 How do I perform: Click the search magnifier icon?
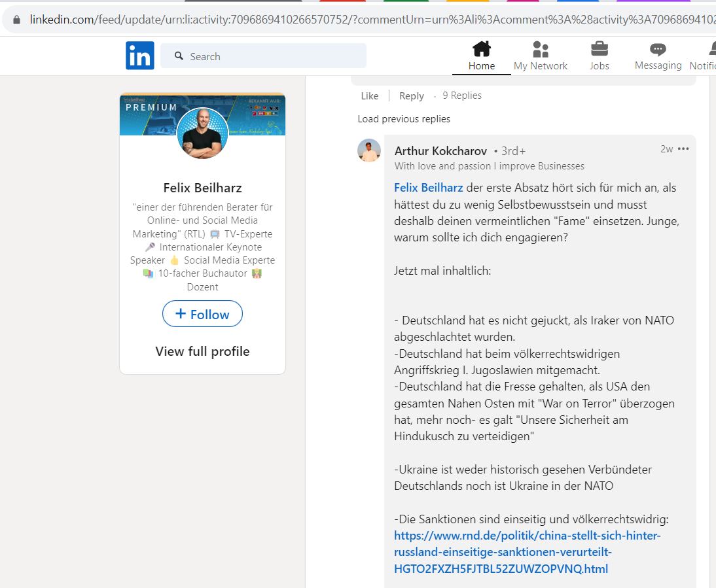(179, 56)
